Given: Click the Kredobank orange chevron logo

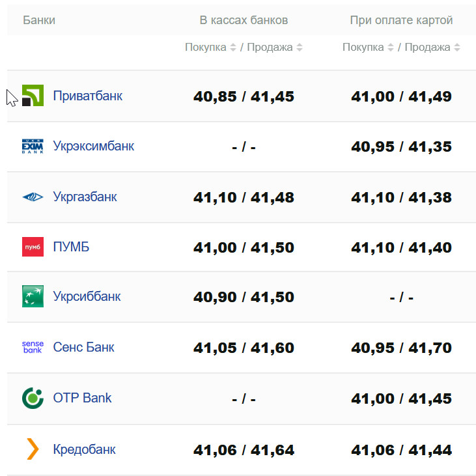Looking at the screenshot, I should pyautogui.click(x=33, y=449).
